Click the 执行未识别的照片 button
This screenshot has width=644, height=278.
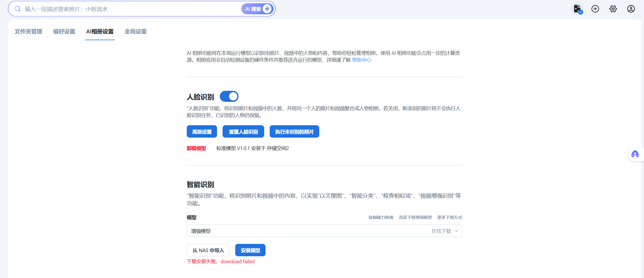point(294,132)
